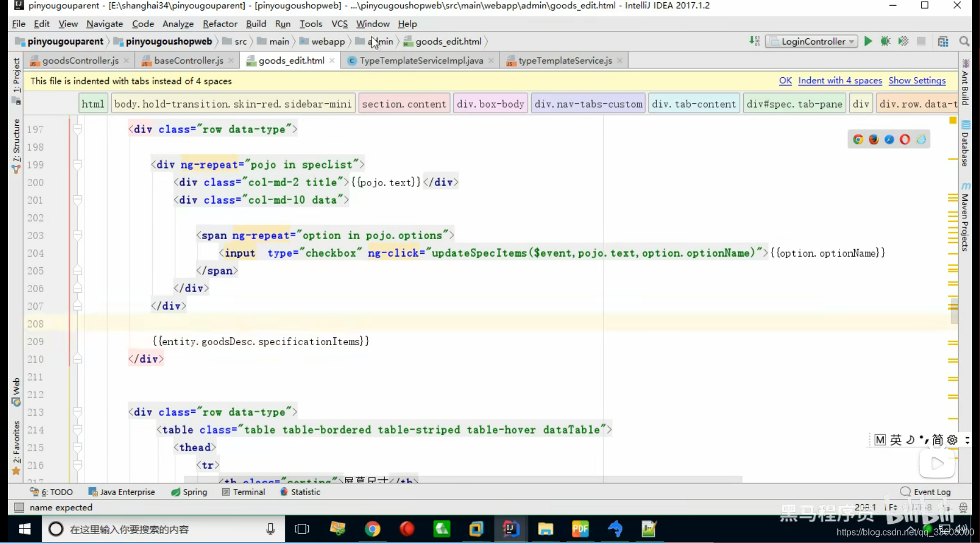Run the LoginController configuration
Viewport: 980px width, 543px height.
click(x=868, y=41)
